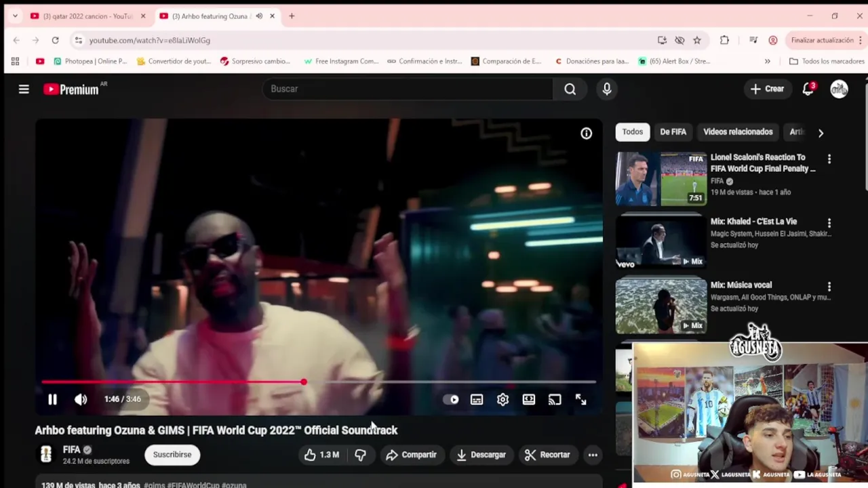Close the Arhbo featuring Ozuna tab
The width and height of the screenshot is (868, 488).
(273, 16)
